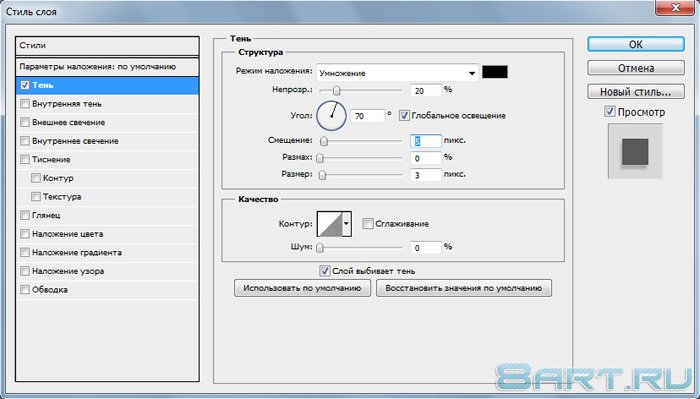Image resolution: width=700 pixels, height=399 pixels.
Task: Toggle the Слой выбивает тень checkbox
Action: 325,271
